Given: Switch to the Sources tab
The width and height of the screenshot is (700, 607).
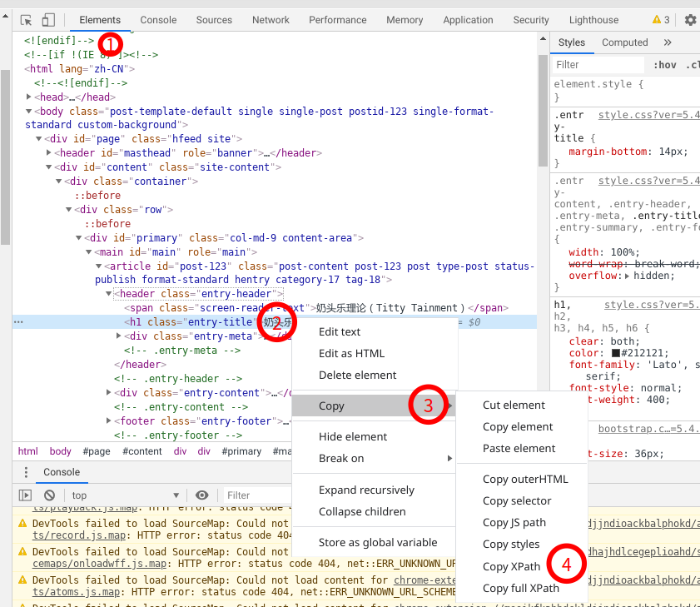Looking at the screenshot, I should click(x=214, y=20).
